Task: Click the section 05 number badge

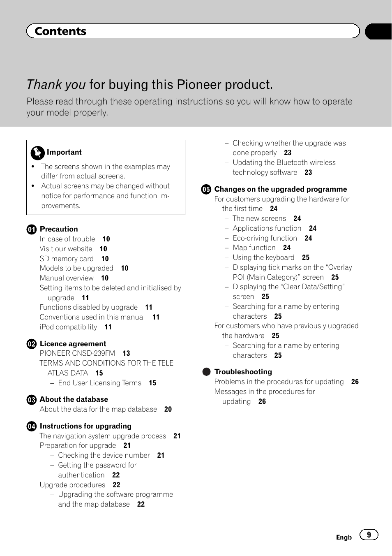Action: (x=206, y=190)
